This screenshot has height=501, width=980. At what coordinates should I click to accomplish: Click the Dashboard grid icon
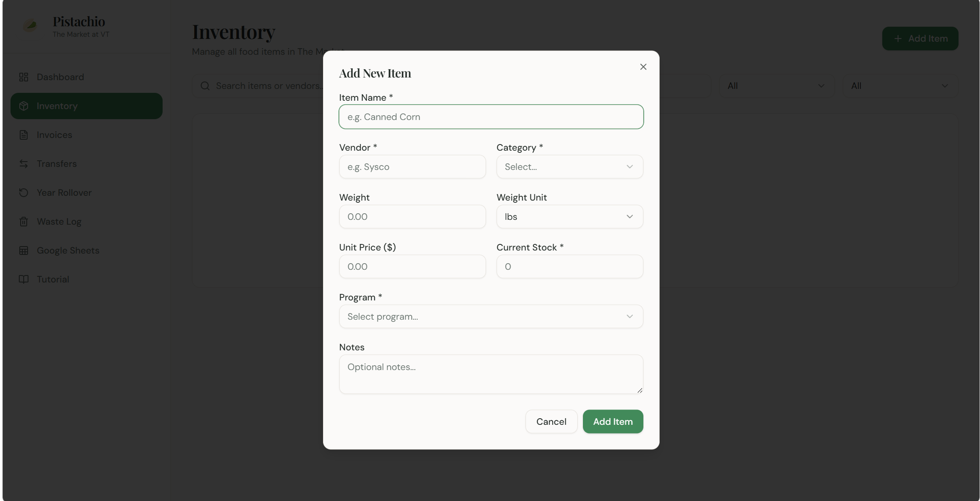pos(24,77)
